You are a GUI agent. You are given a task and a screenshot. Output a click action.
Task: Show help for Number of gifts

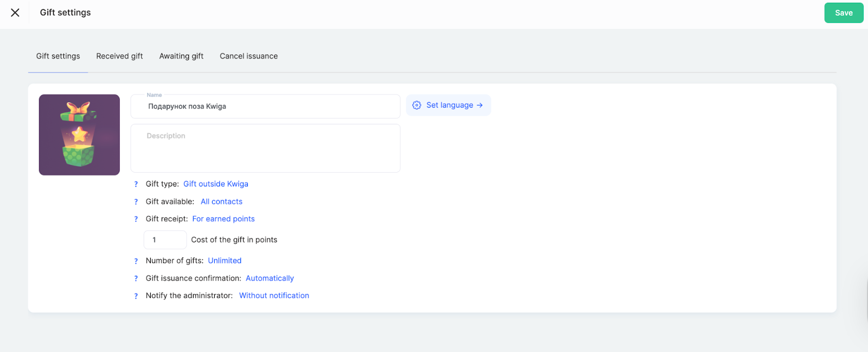[x=136, y=261]
